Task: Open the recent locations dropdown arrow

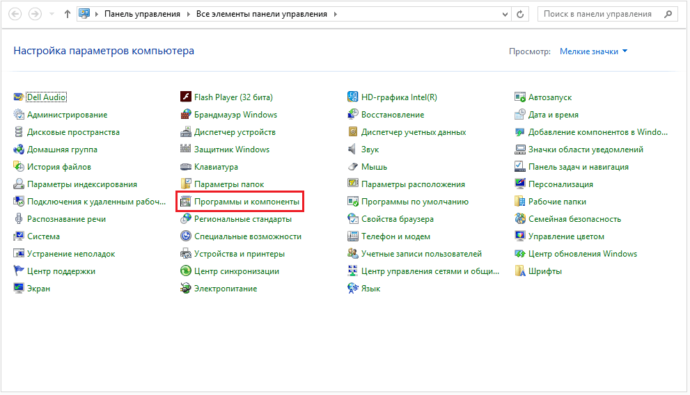Action: 51,14
